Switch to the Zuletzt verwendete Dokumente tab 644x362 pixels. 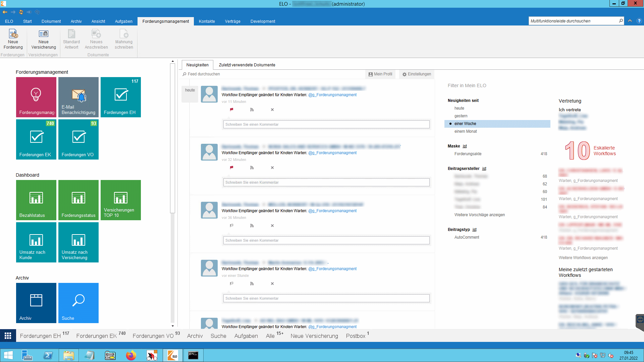click(x=247, y=65)
